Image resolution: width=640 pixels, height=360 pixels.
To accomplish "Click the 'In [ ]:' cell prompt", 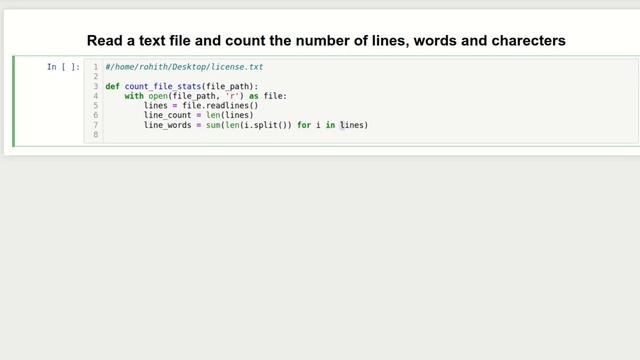I will tap(63, 67).
